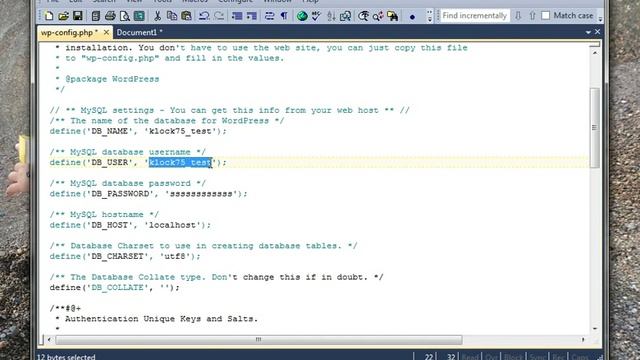Click the Find in Files binoculars icon
Viewport: 640px width, 360px height.
pos(393,16)
